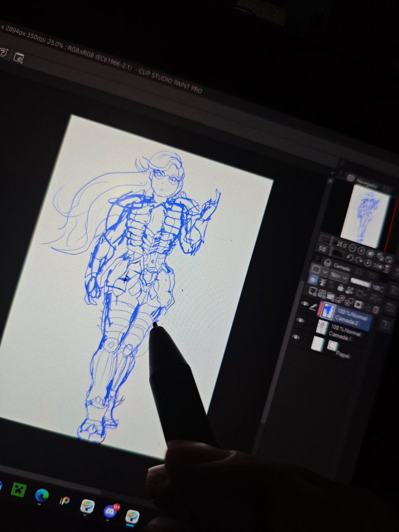
Task: Hide Camada 1 layer eye icon
Action: point(300,320)
